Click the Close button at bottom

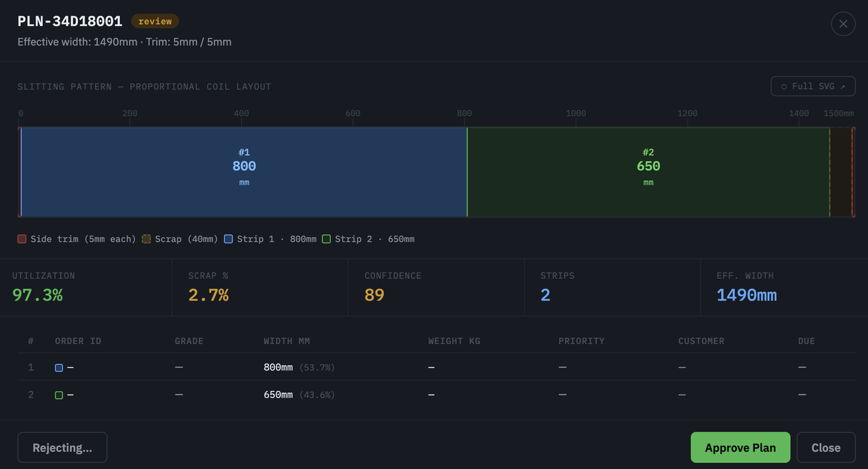pyautogui.click(x=826, y=447)
